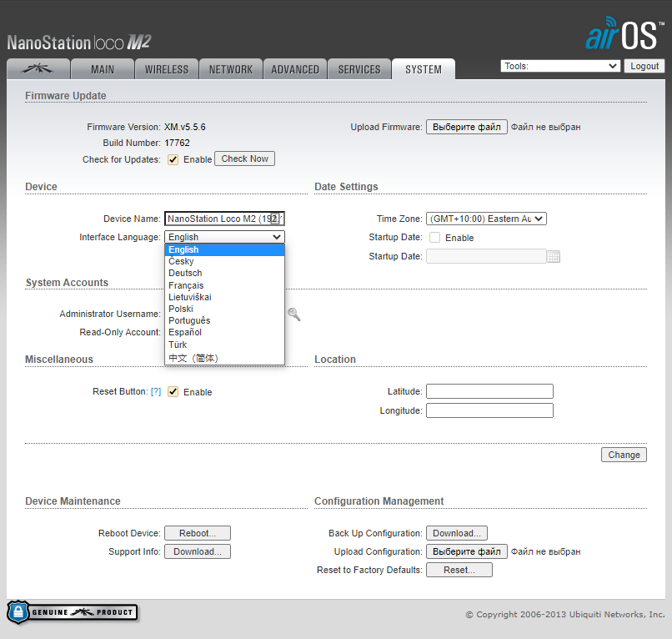Image resolution: width=672 pixels, height=639 pixels.
Task: Choose Polski in the language list
Action: [x=224, y=309]
